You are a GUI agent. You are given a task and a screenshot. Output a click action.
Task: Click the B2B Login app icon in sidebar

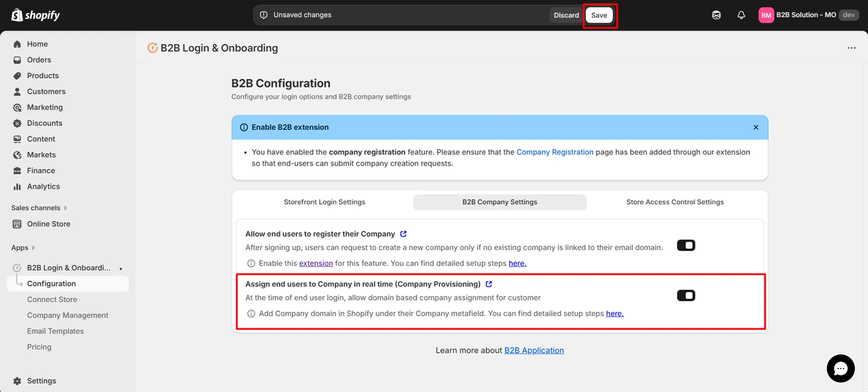[x=17, y=268]
